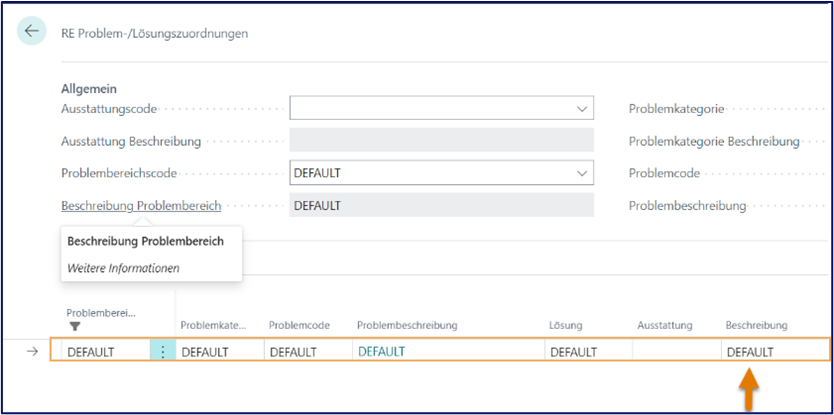The height and width of the screenshot is (415, 834).
Task: Open row options three-dot menu
Action: coord(163,352)
